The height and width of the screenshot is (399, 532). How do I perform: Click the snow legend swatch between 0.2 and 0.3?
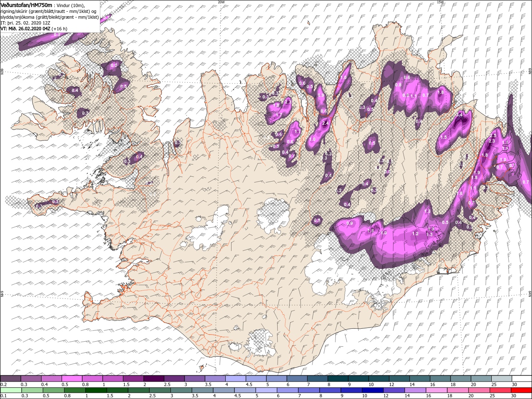tap(10, 379)
